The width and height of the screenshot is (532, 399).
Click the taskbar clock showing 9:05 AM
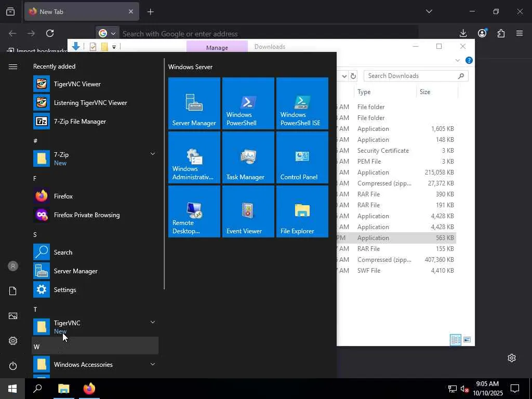(487, 389)
